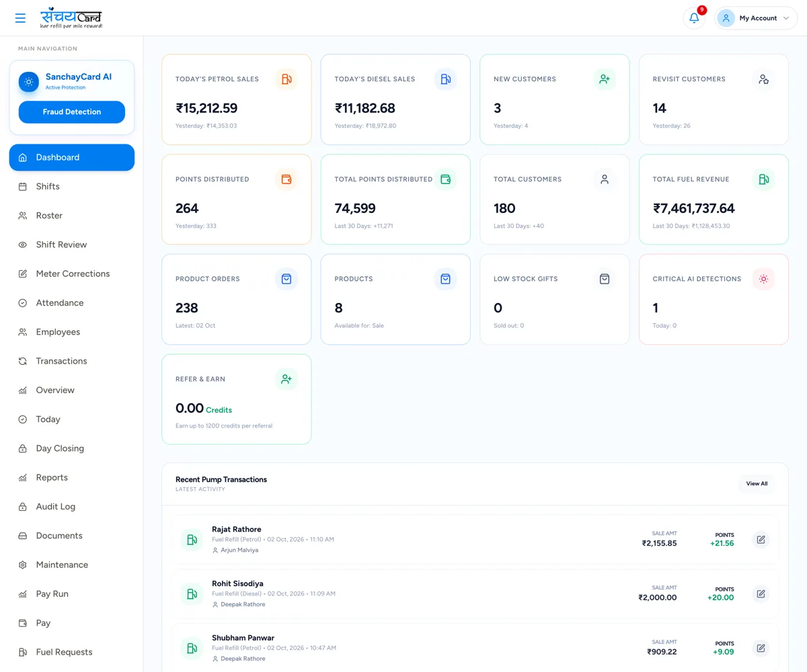Click Shubham Panwar's fuel pump icon

(192, 648)
